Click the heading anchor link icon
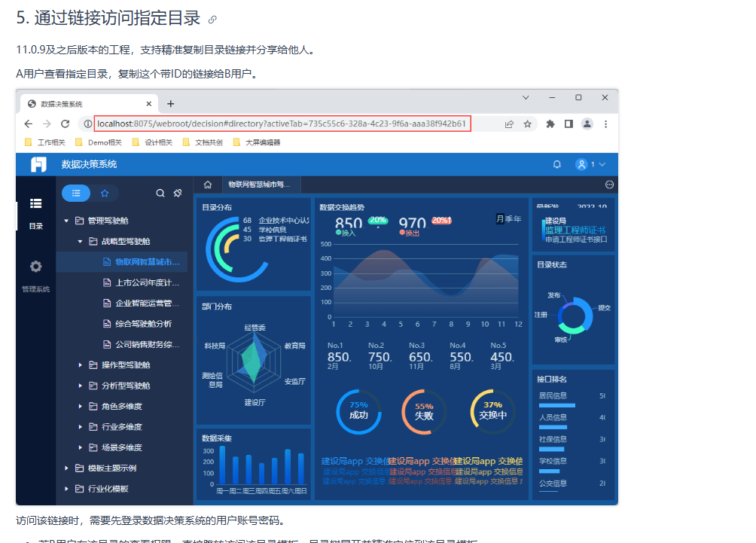The width and height of the screenshot is (756, 543). 212,20
